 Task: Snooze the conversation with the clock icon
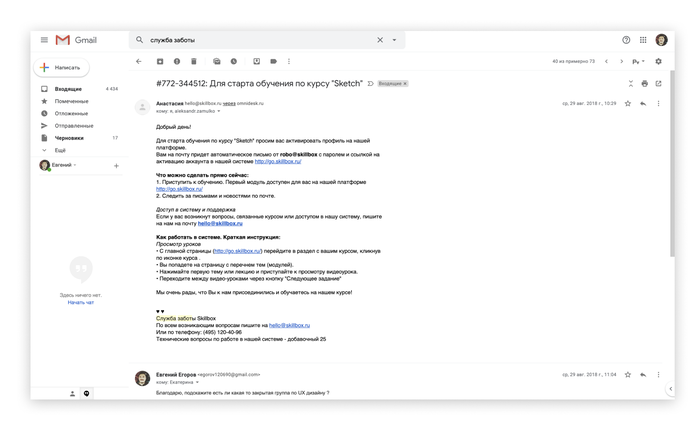[233, 61]
